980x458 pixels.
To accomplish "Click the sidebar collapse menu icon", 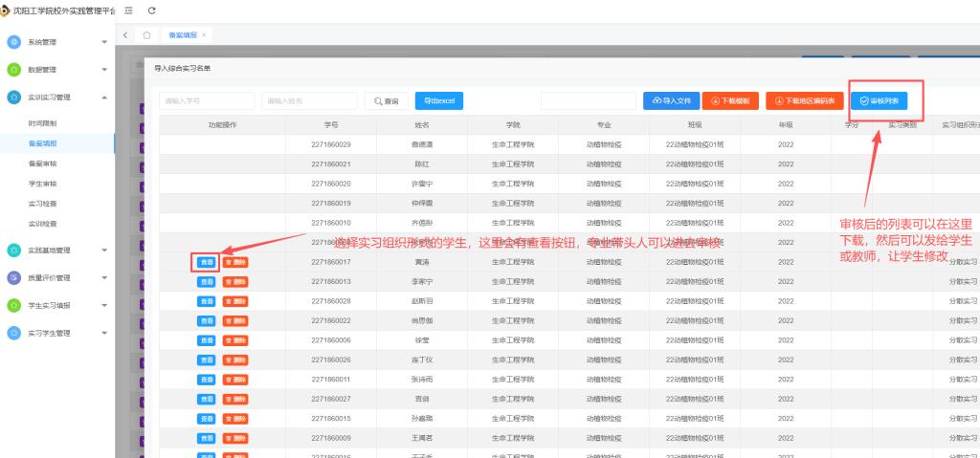I will click(127, 10).
